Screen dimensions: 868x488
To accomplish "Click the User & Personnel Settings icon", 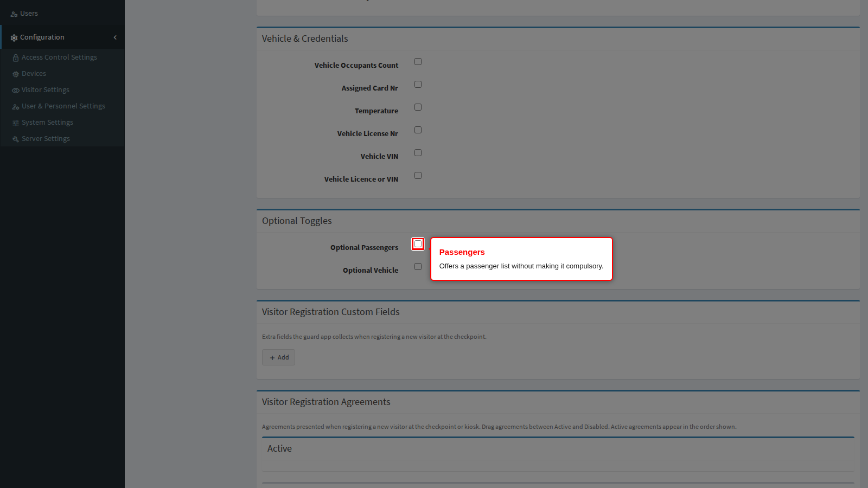I will coord(16,106).
